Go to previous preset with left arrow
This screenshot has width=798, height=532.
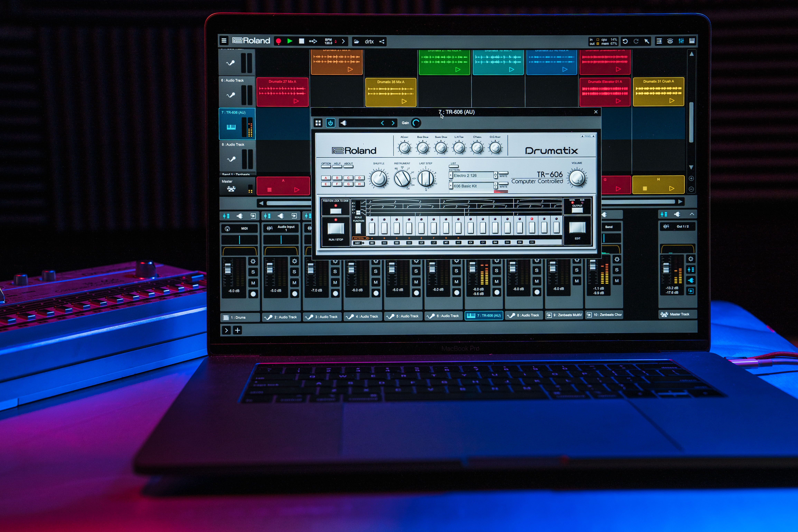(382, 123)
